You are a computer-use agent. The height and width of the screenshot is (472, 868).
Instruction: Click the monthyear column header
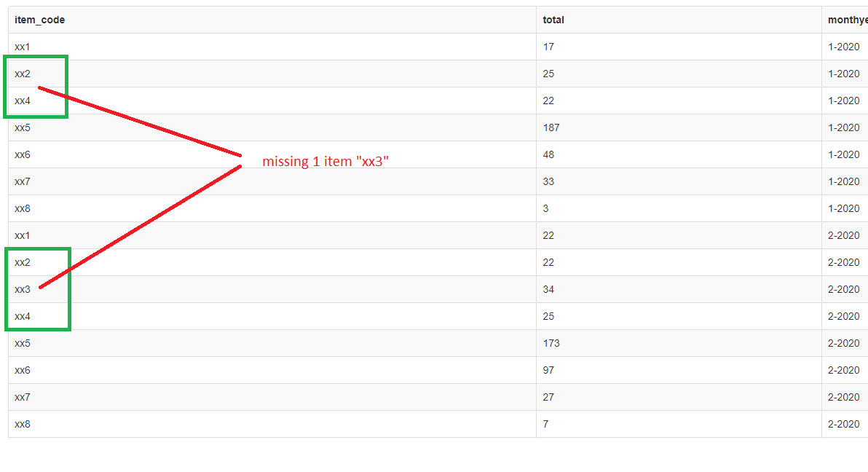847,20
